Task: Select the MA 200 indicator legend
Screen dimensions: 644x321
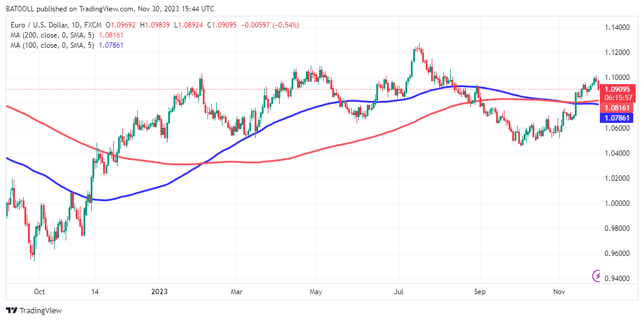Action: tap(52, 35)
